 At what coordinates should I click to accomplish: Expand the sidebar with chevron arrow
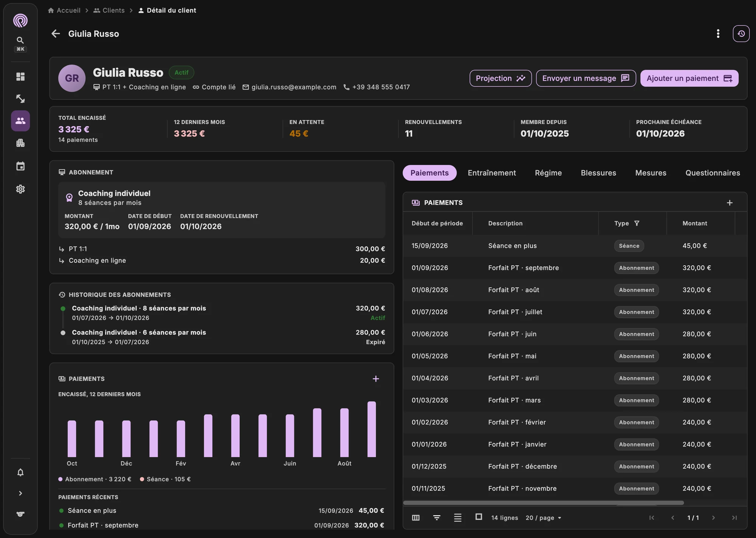(x=20, y=493)
